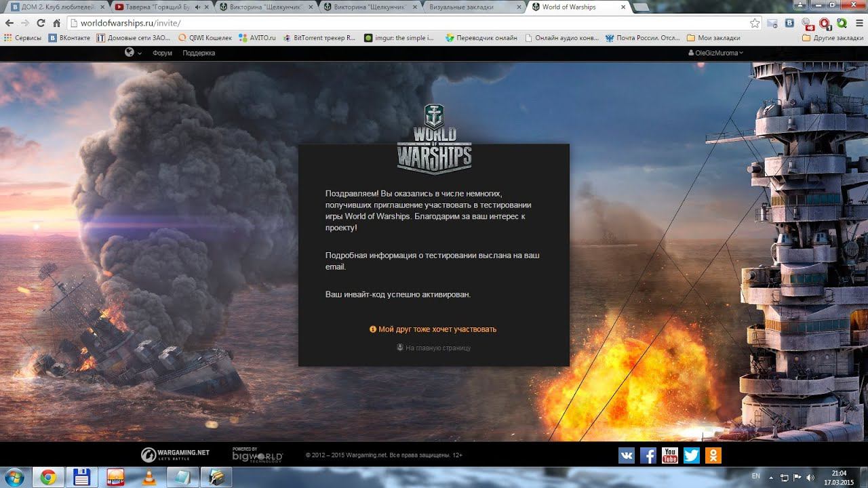Image resolution: width=868 pixels, height=488 pixels.
Task: Expand the globe language selector dropdown
Action: (133, 52)
